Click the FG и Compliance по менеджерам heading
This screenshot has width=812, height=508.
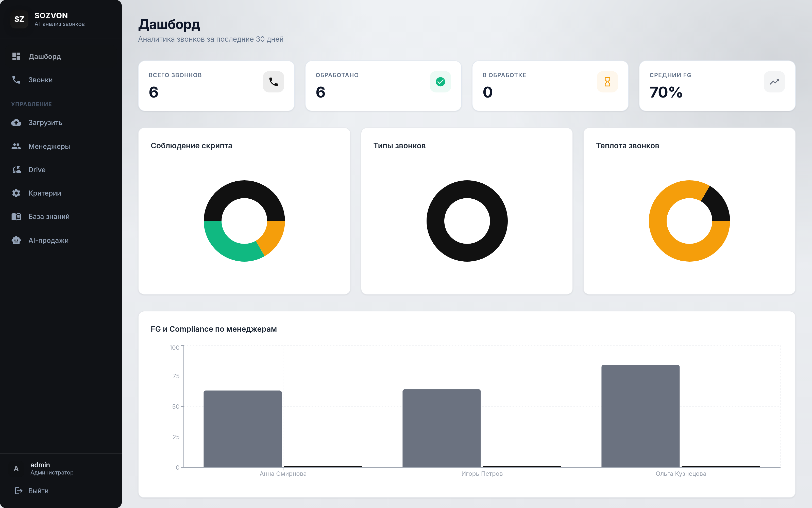213,329
